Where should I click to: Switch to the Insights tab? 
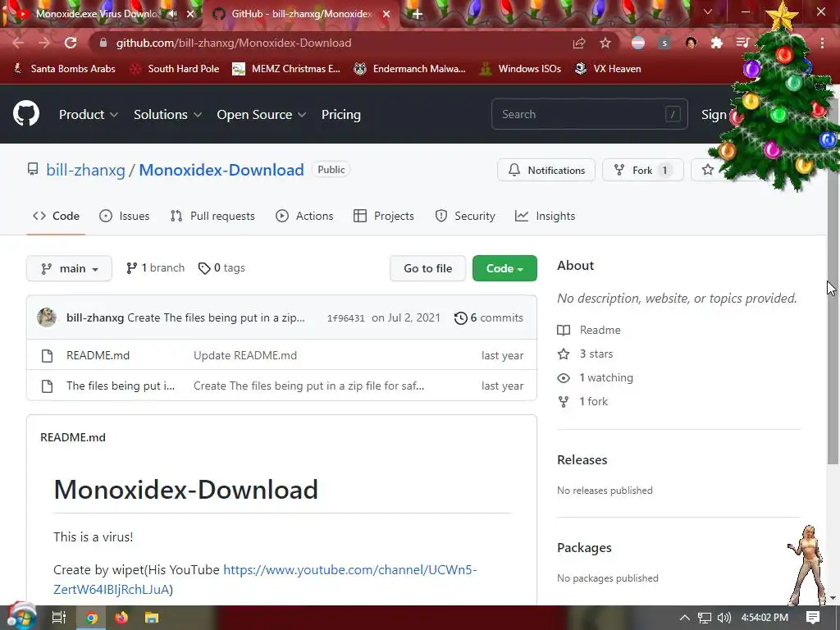545,216
